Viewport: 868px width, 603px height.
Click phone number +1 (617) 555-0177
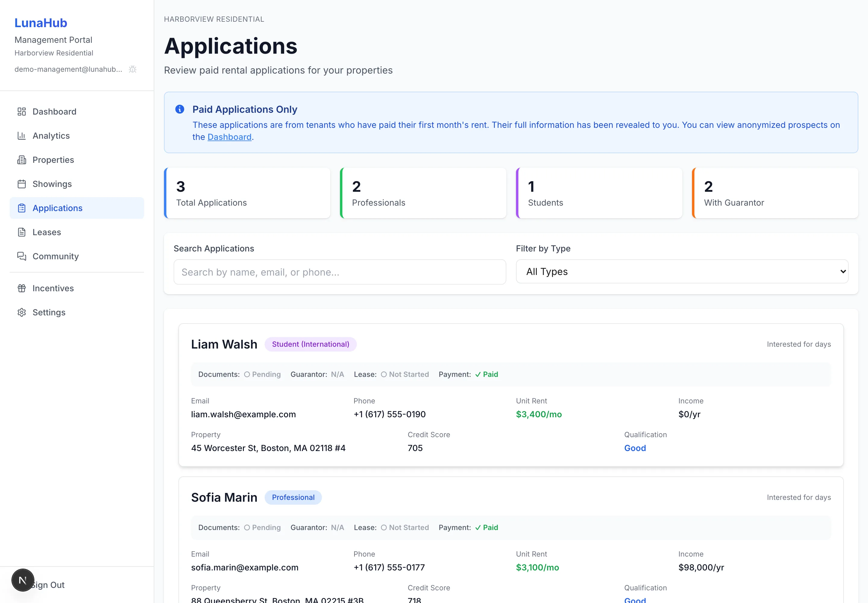(x=389, y=567)
